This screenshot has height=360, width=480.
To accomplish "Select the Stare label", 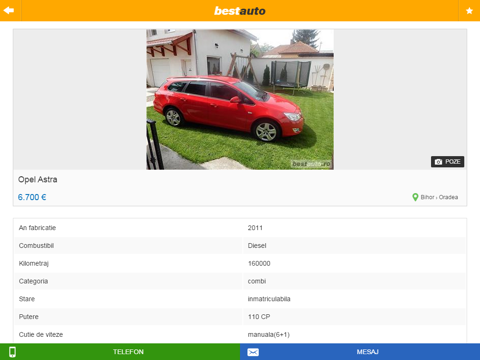I will (x=27, y=299).
